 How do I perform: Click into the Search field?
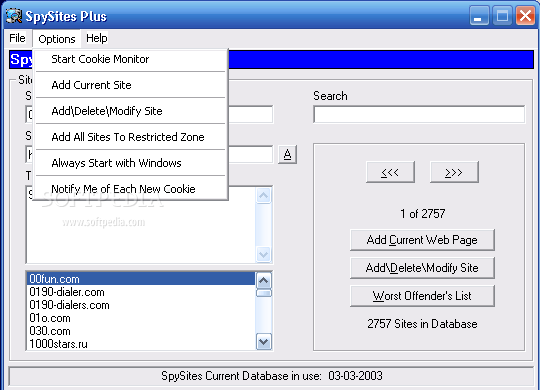click(419, 114)
